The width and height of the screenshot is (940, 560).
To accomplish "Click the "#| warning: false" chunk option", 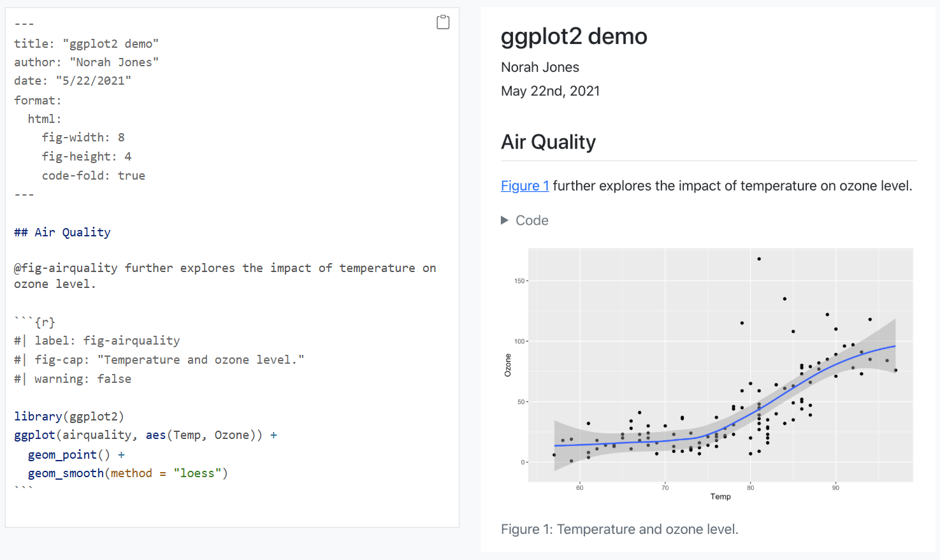I will (73, 379).
